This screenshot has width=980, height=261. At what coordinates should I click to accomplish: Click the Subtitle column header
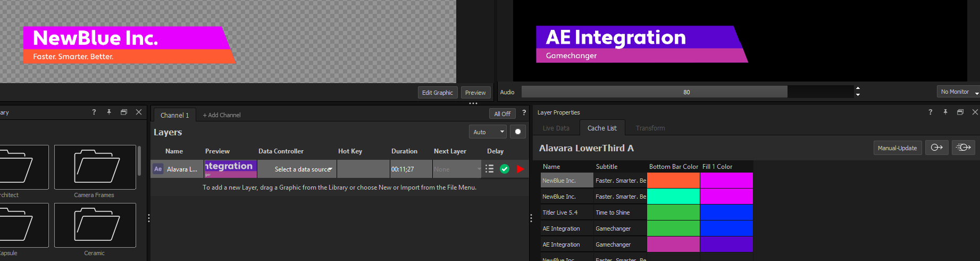pos(607,166)
